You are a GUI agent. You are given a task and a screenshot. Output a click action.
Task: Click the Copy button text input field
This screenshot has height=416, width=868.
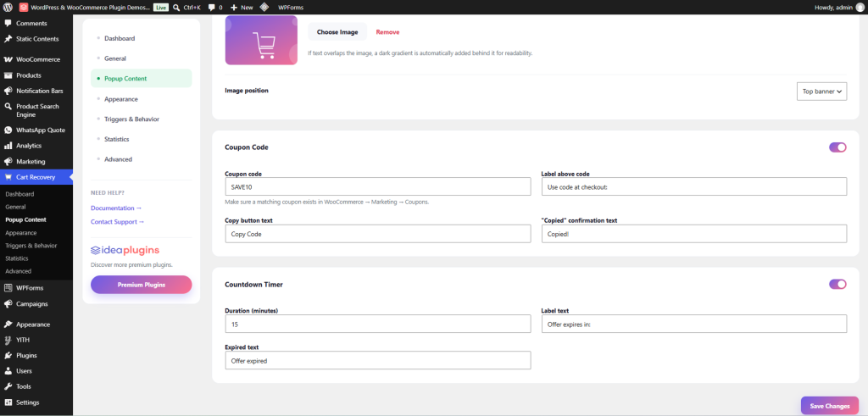(x=378, y=234)
